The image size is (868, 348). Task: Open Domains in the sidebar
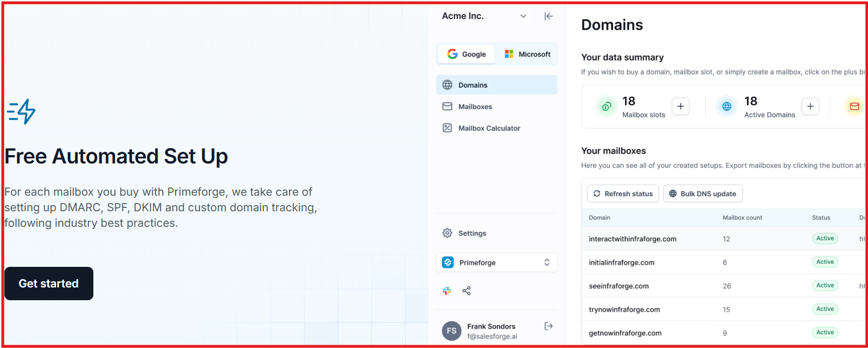pos(497,85)
